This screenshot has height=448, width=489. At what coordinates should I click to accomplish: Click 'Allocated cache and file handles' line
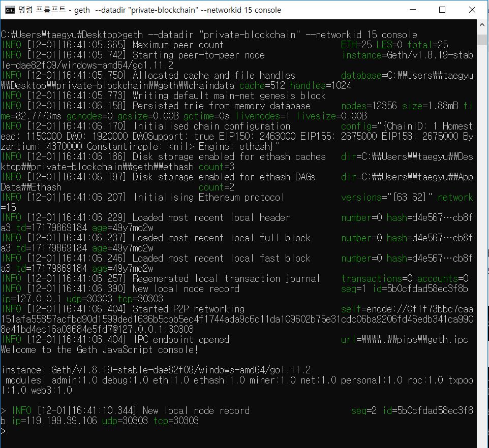214,75
